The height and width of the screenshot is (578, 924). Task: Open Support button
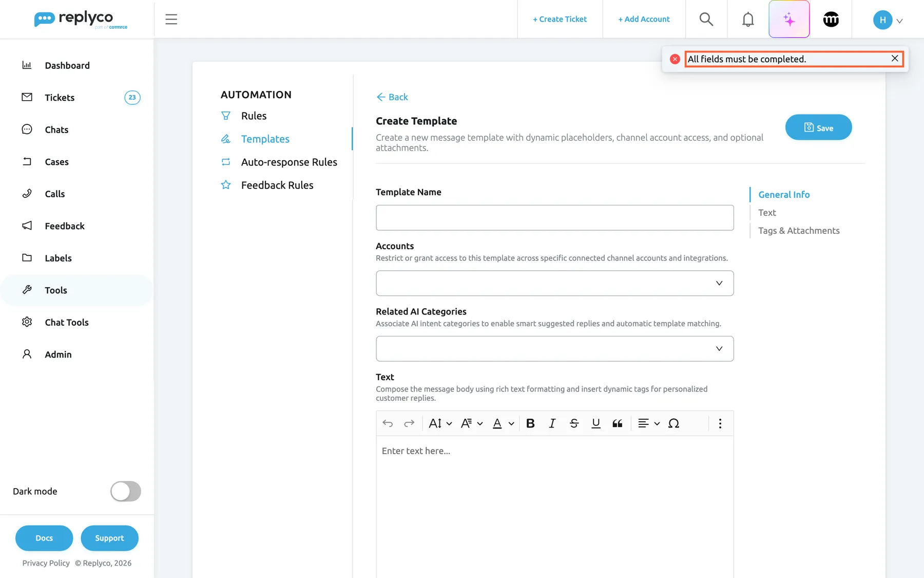pos(109,538)
